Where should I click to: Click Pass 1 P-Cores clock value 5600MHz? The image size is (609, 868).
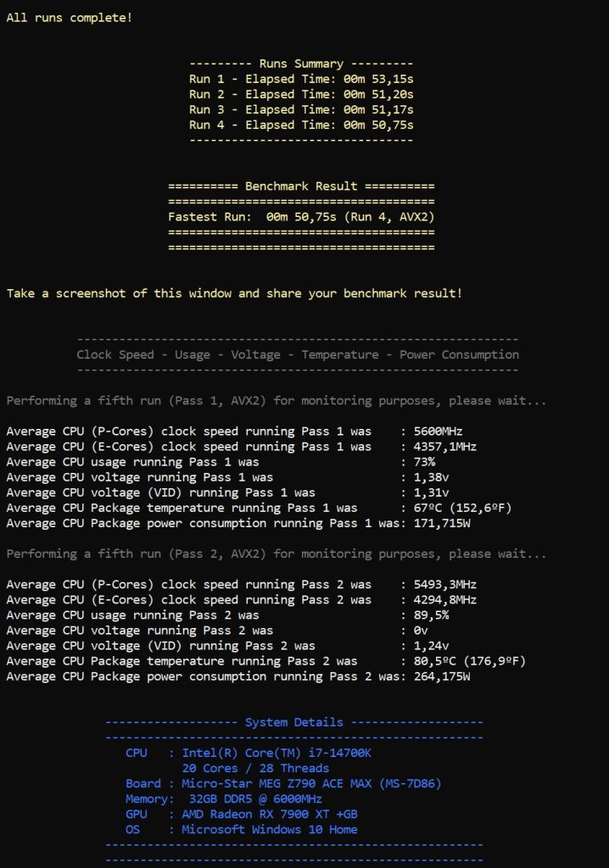tap(439, 431)
